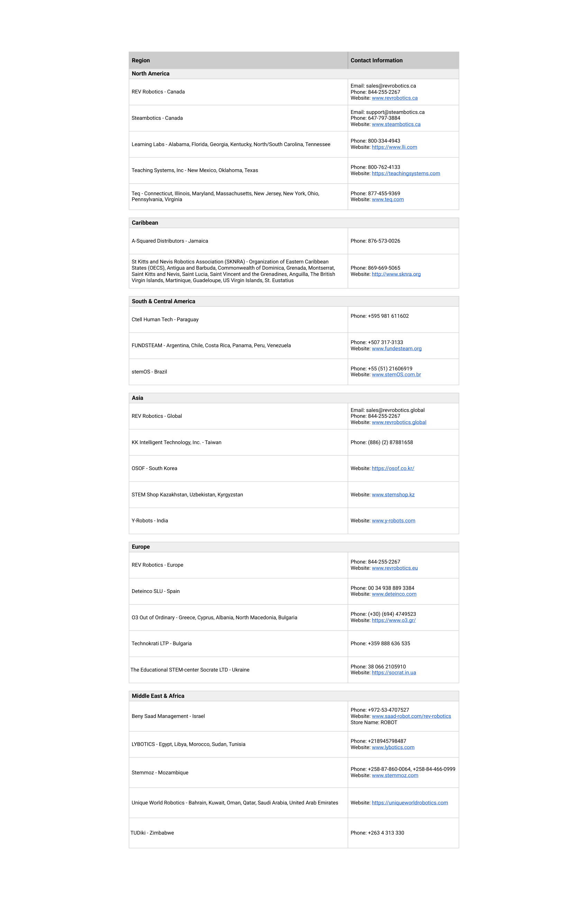The image size is (588, 900).
Task: Click the www.y-robots.com link
Action: click(x=393, y=521)
